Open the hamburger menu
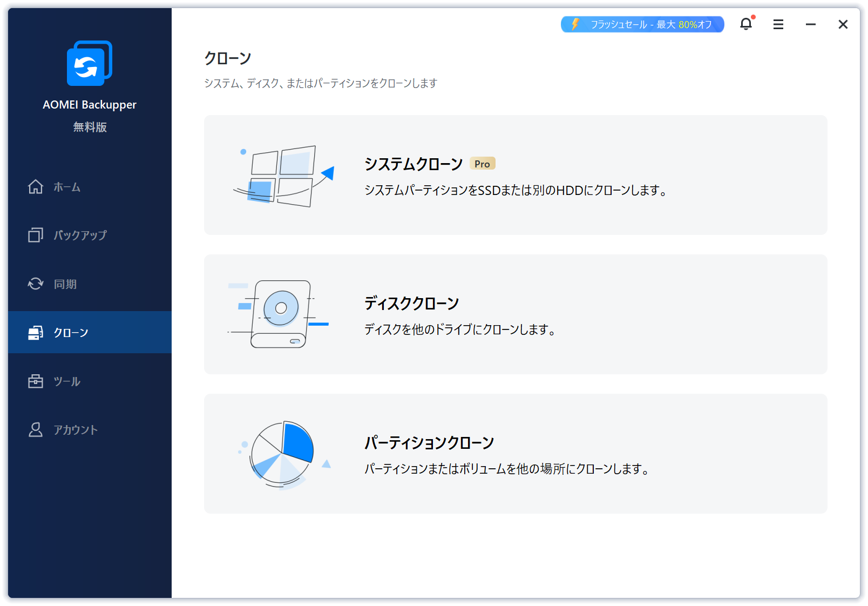 coord(778,24)
